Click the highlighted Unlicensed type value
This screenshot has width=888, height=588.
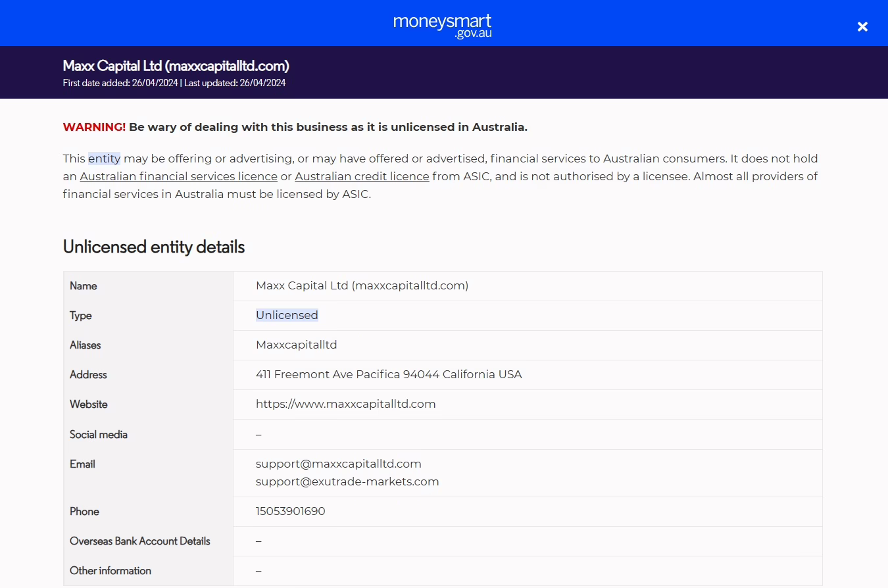287,315
